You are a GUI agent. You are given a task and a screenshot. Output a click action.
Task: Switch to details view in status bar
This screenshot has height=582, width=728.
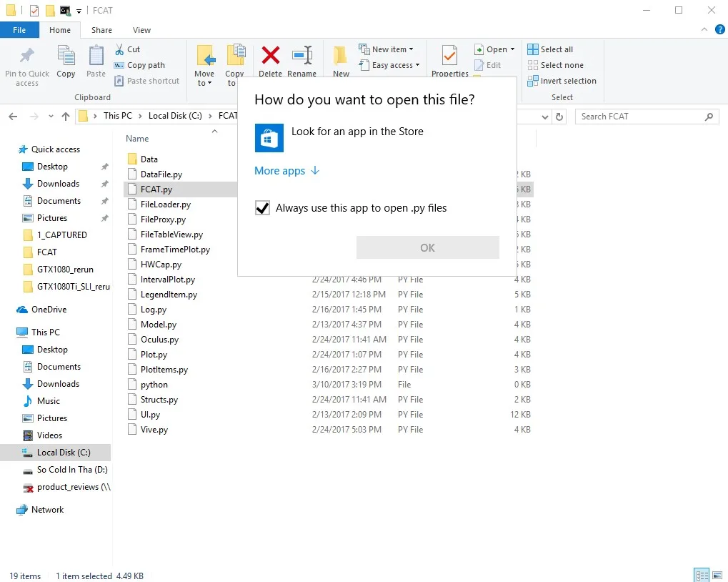click(702, 576)
